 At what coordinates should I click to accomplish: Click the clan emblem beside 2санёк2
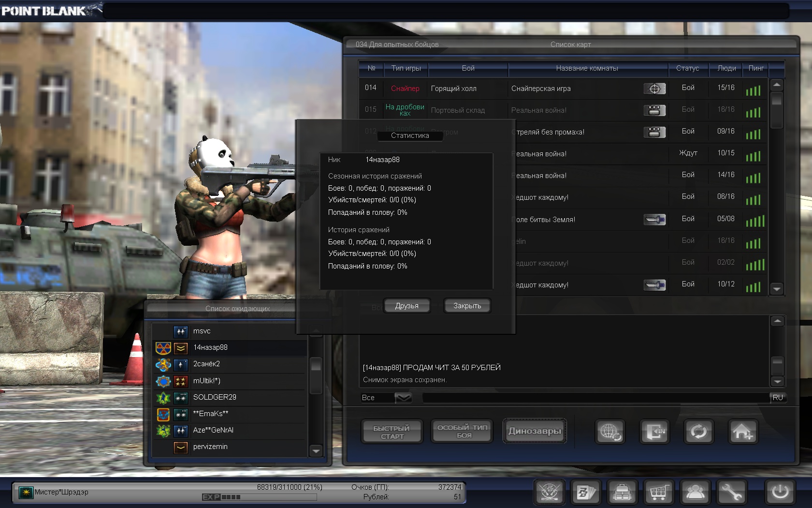(163, 364)
